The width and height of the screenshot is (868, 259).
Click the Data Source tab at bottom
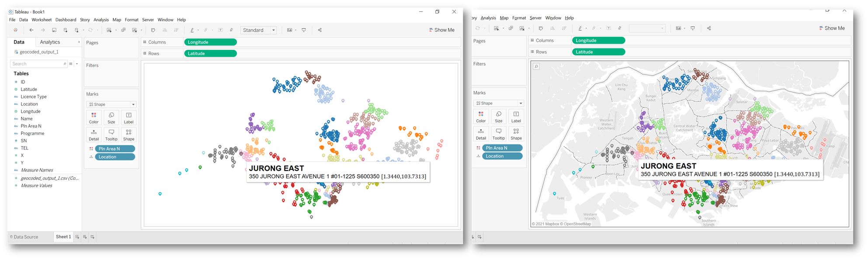pos(24,237)
